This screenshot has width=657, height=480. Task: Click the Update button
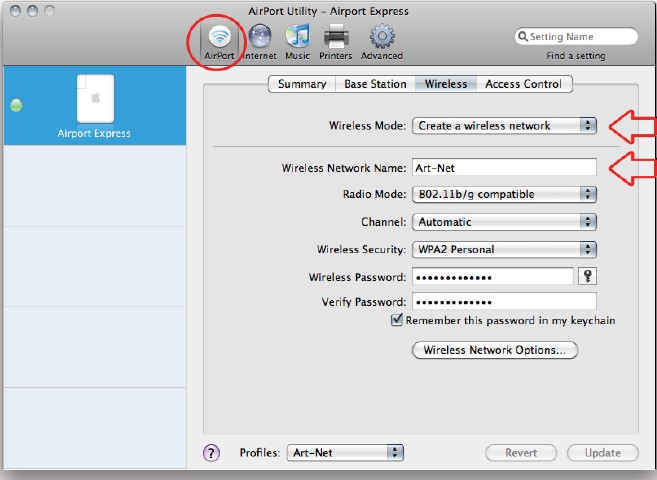click(603, 453)
